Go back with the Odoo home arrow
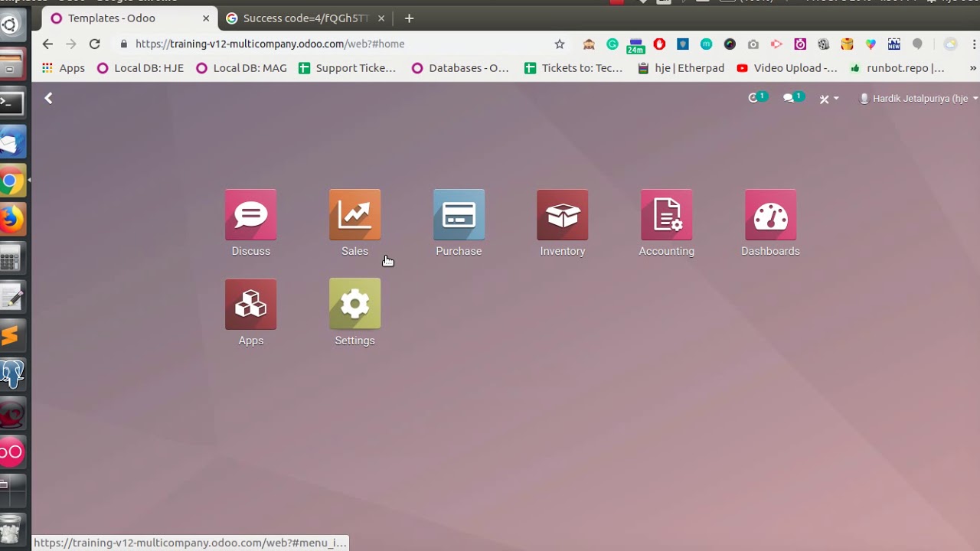The width and height of the screenshot is (980, 551). click(48, 98)
